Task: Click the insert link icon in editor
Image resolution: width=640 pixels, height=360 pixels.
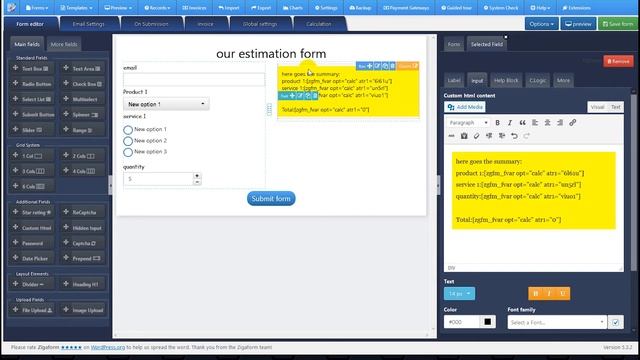Action: point(573,122)
